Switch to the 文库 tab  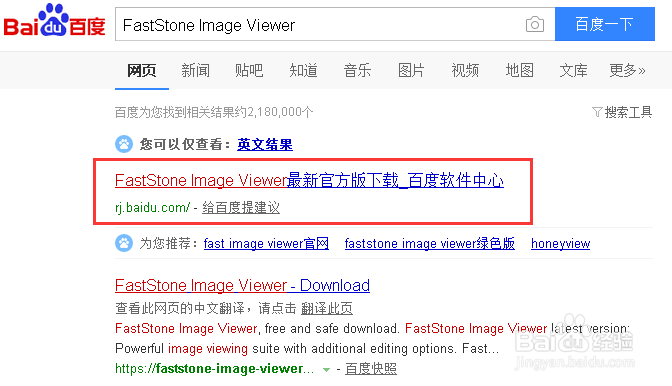pos(573,70)
